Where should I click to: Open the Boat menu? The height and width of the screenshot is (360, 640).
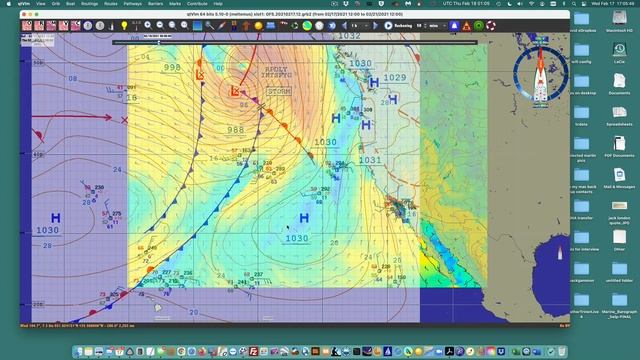[x=71, y=4]
